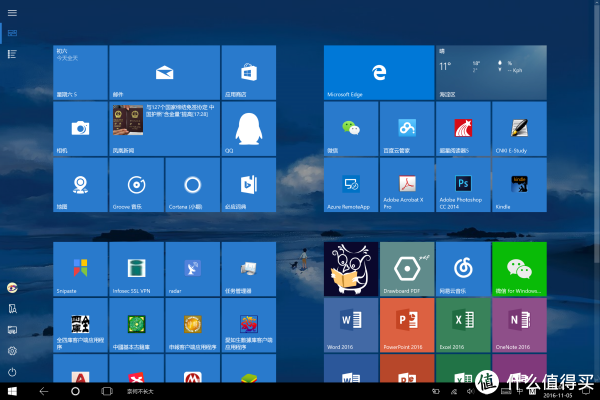600x400 pixels.
Task: Open the Mail tile
Action: [165, 72]
